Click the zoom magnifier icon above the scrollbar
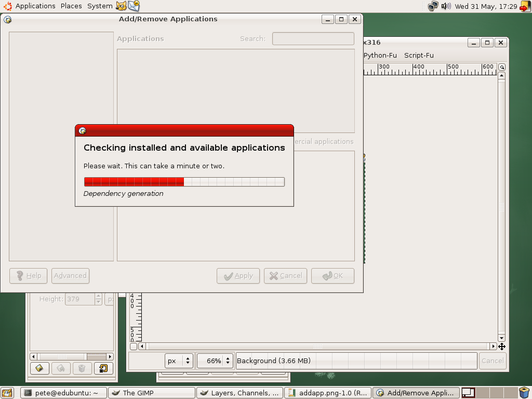The width and height of the screenshot is (532, 399). click(x=501, y=67)
